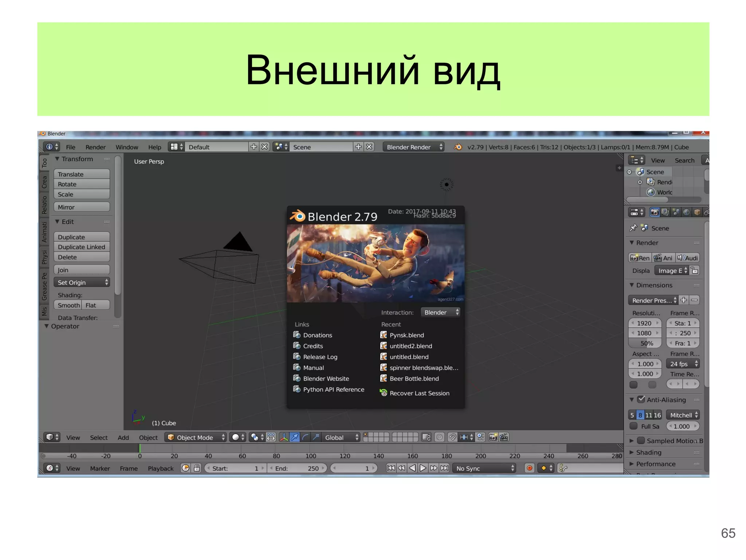Jump to the last frame
Image resolution: width=746 pixels, height=560 pixels.
pyautogui.click(x=444, y=468)
